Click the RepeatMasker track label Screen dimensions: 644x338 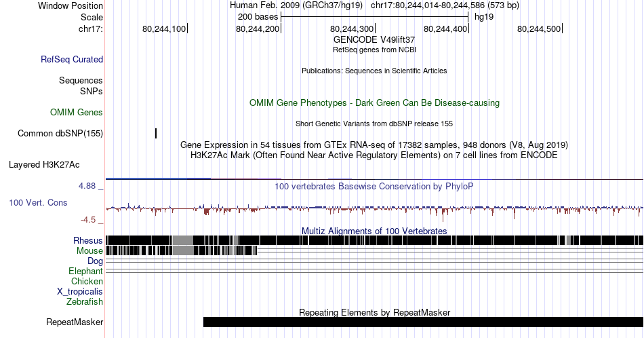pos(75,322)
